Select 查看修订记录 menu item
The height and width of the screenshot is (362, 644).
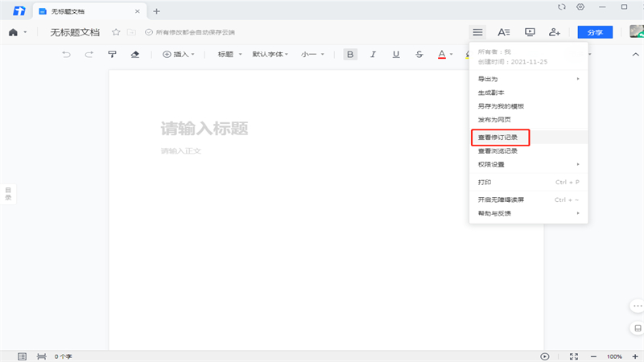point(529,137)
